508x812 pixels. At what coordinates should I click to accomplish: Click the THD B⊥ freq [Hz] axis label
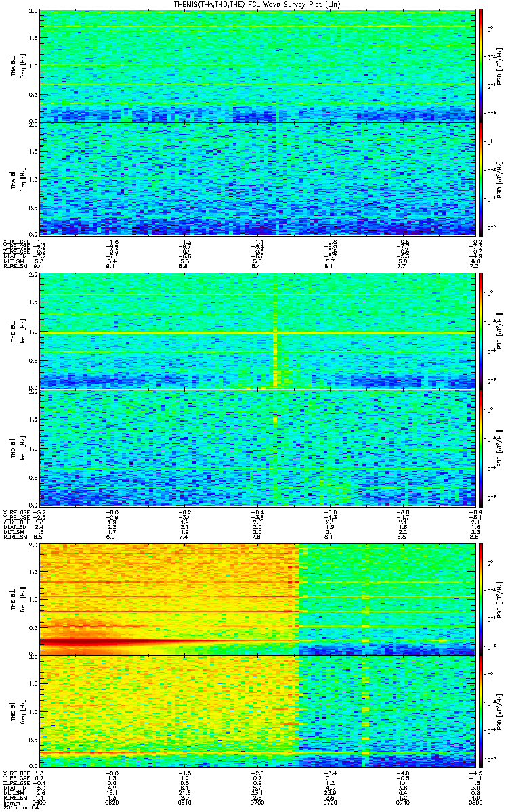[x=17, y=331]
